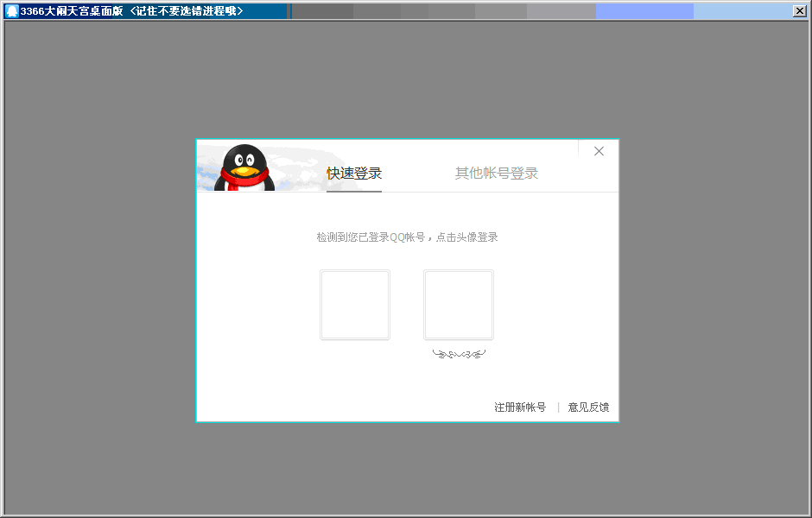Log in with the avatar above the decorative nickname

(459, 305)
